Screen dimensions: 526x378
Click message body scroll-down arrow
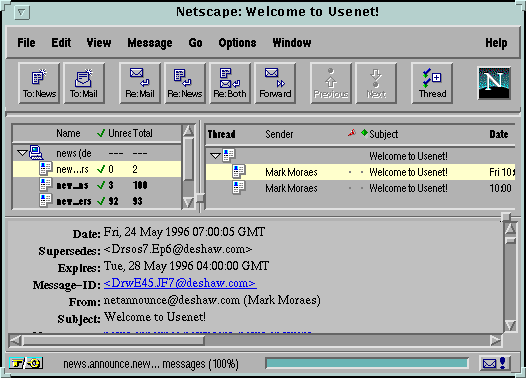(x=510, y=325)
